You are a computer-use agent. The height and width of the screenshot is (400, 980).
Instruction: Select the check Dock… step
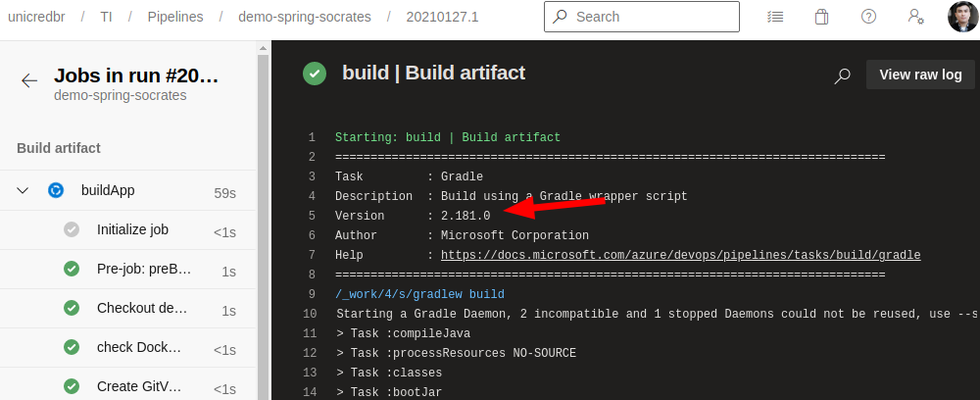pyautogui.click(x=127, y=347)
